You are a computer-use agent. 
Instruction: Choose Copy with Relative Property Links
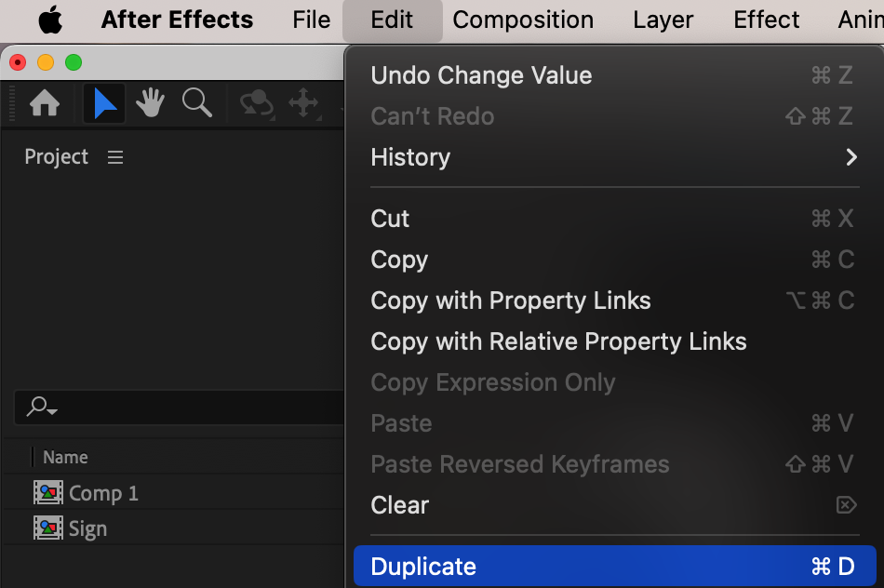click(614, 341)
